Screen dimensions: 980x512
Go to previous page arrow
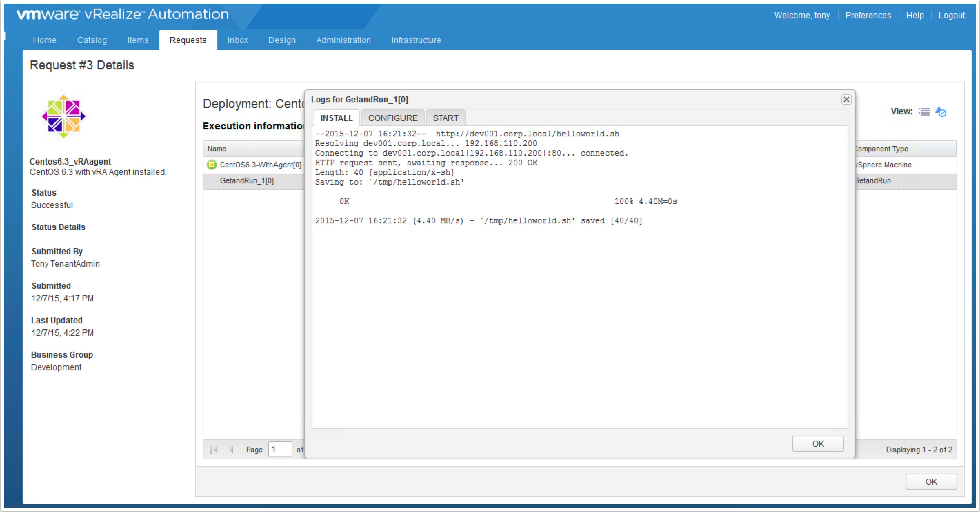231,450
